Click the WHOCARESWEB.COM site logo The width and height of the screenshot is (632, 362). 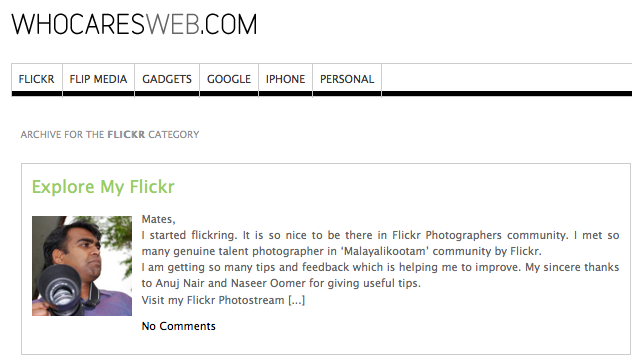[134, 24]
